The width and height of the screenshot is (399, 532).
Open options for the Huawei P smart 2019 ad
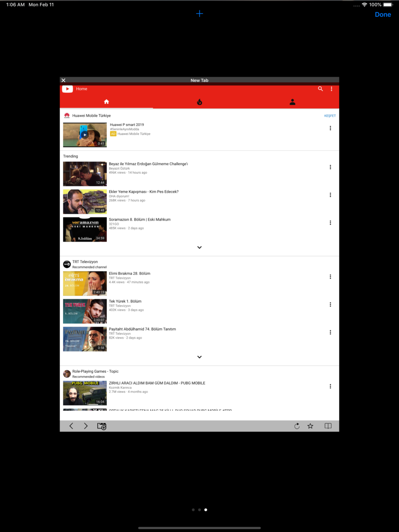pyautogui.click(x=330, y=127)
